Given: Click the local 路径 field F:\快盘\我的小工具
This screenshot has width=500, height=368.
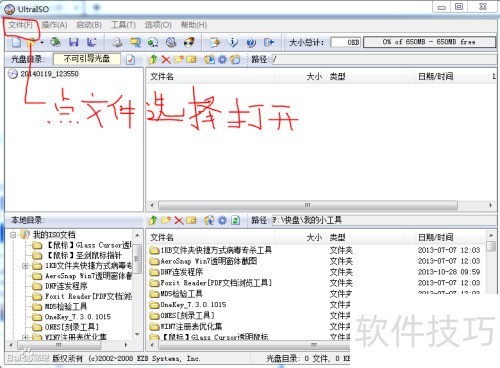Looking at the screenshot, I should coord(384,220).
